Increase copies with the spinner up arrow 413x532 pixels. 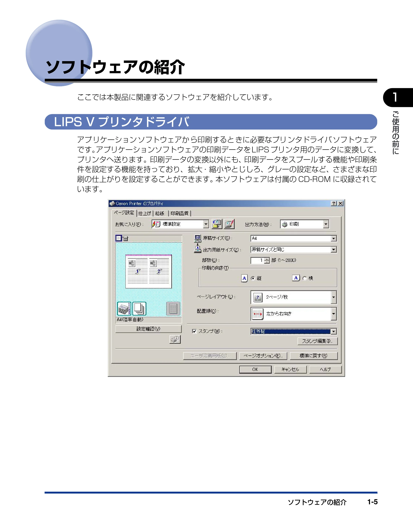pos(267,259)
